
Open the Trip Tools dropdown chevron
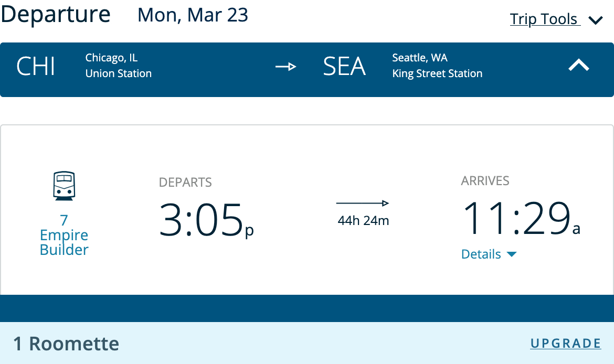pyautogui.click(x=596, y=20)
